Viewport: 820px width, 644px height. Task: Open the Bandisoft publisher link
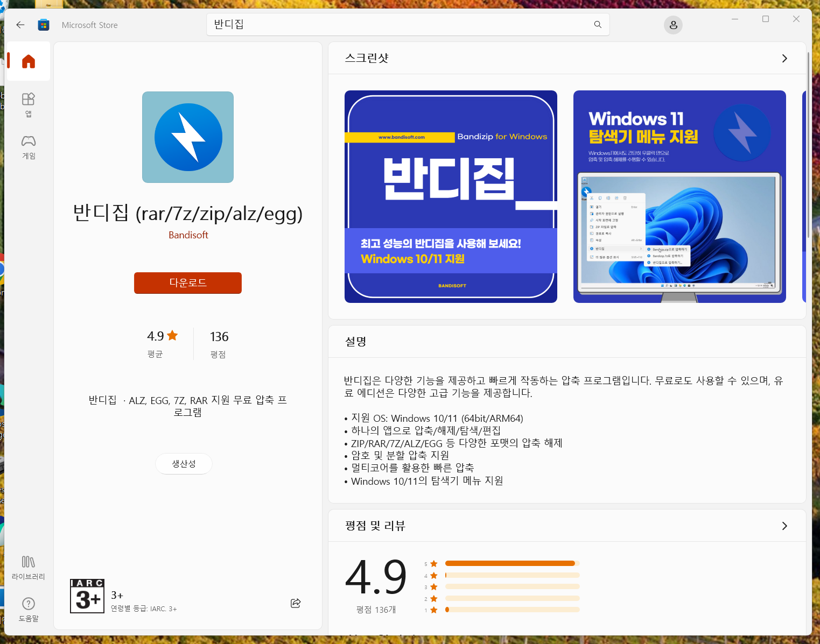[x=188, y=235]
